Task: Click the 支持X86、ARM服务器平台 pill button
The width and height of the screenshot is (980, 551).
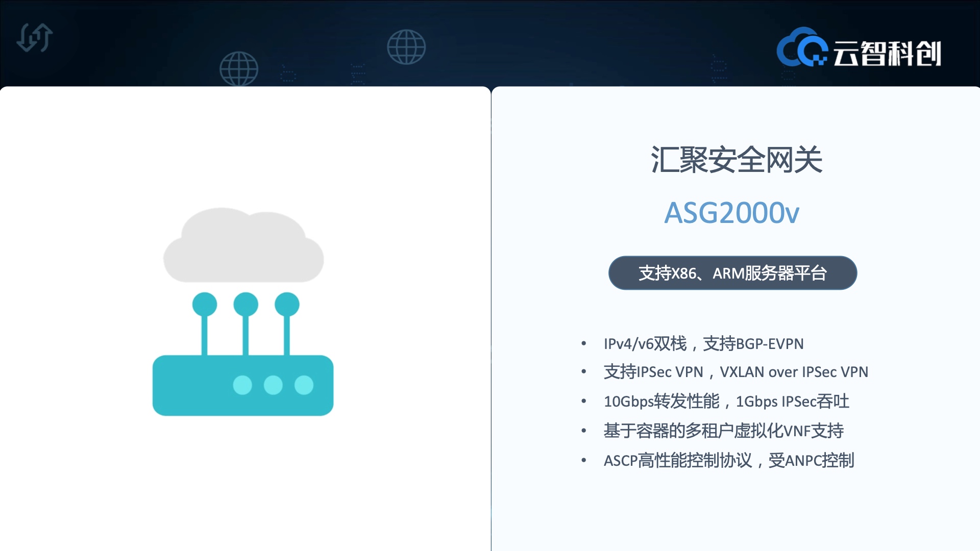Action: click(732, 273)
